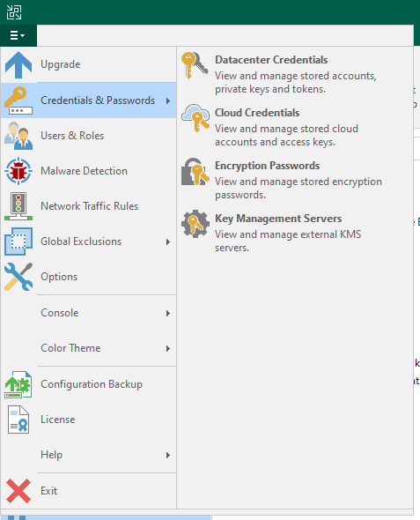Click the Veeam logo in title bar
The width and height of the screenshot is (420, 520).
click(14, 12)
